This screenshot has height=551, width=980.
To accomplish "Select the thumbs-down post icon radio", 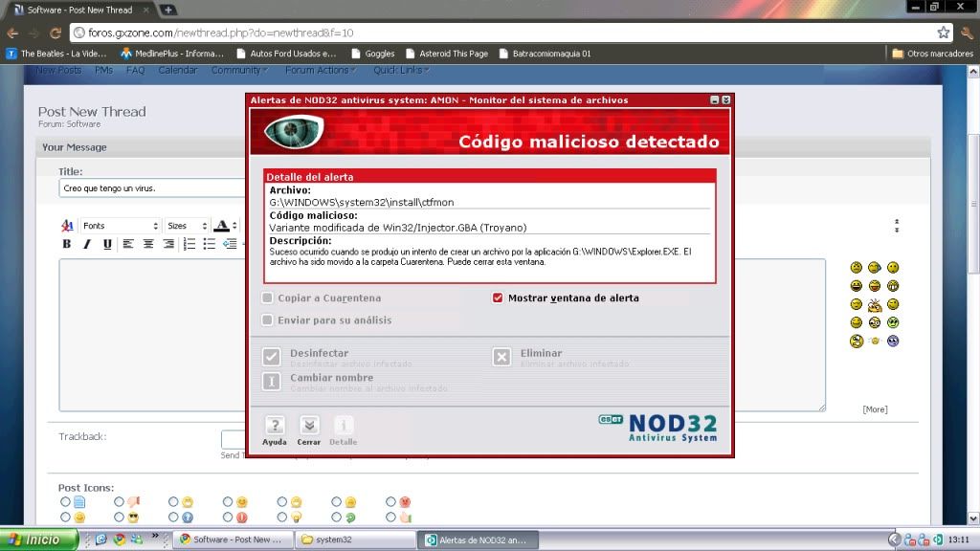I will point(119,501).
